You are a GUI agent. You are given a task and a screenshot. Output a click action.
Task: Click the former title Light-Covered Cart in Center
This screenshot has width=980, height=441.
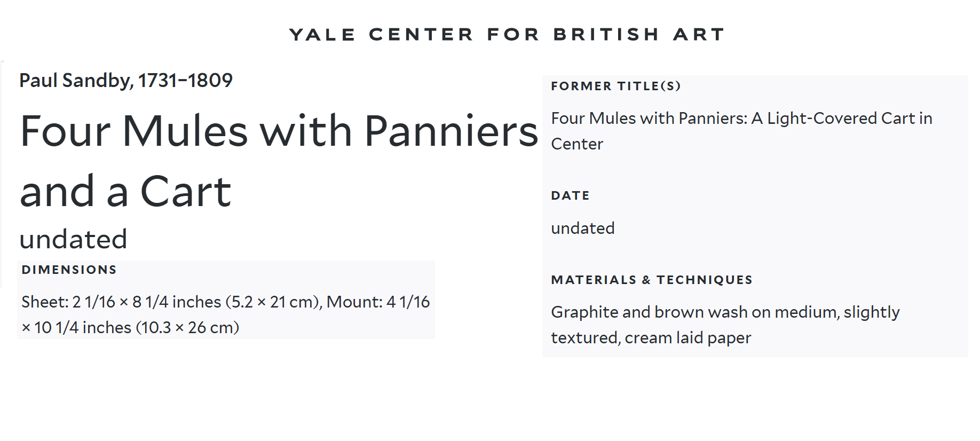(x=741, y=131)
